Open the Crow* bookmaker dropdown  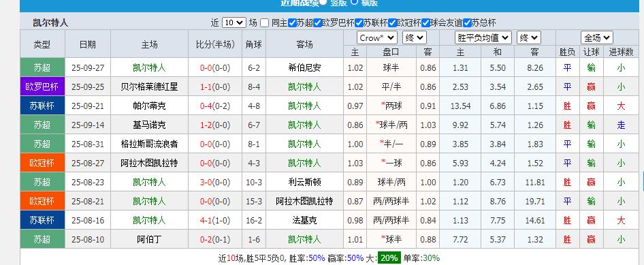pyautogui.click(x=376, y=37)
